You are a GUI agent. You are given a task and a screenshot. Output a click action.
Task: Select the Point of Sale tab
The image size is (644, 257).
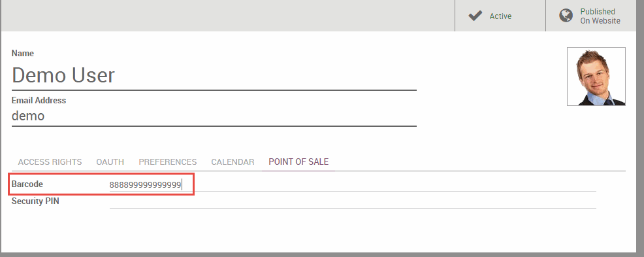click(298, 162)
